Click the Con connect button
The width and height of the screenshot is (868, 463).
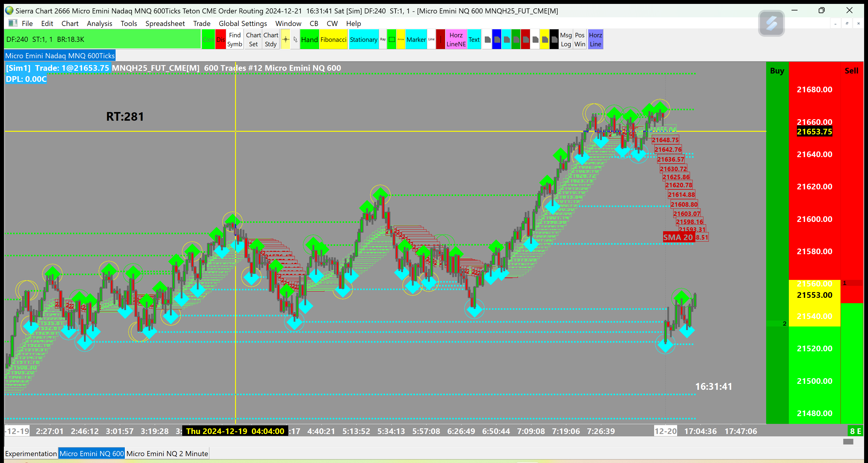click(x=208, y=39)
